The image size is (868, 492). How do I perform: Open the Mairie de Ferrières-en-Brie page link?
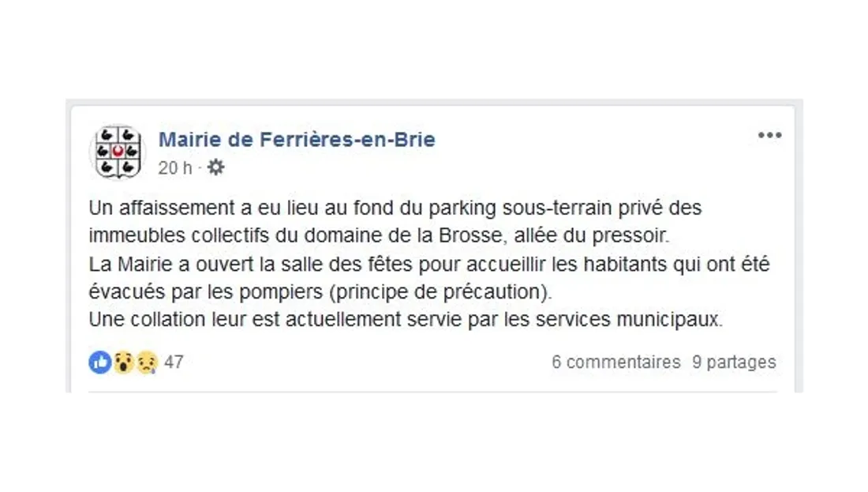coord(297,140)
